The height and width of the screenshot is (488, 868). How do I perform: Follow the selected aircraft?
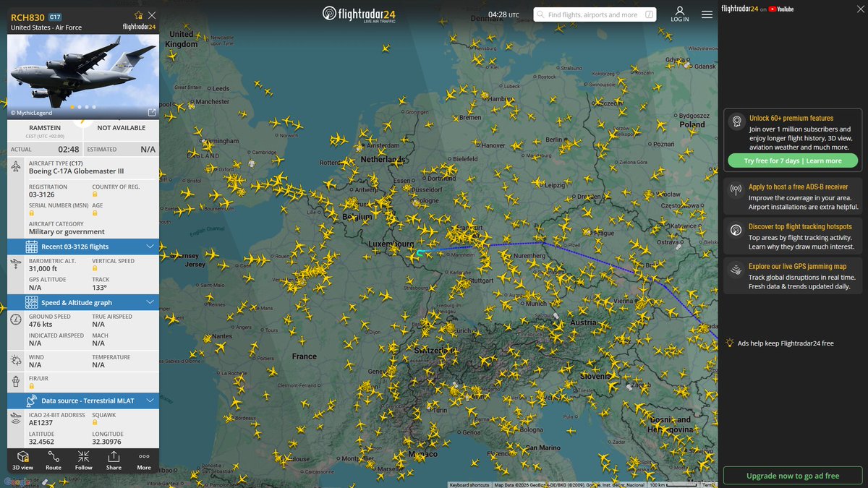coord(84,461)
